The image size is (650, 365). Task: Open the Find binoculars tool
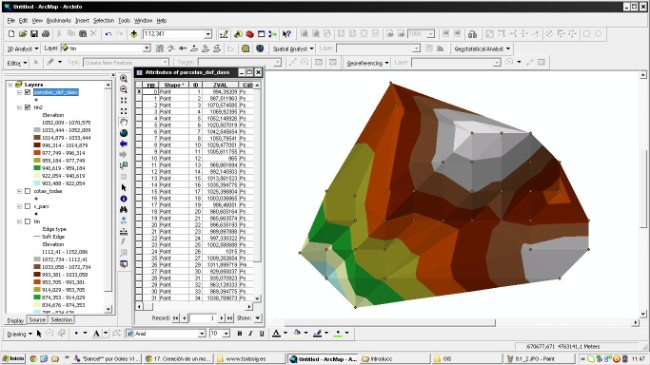pos(124,209)
